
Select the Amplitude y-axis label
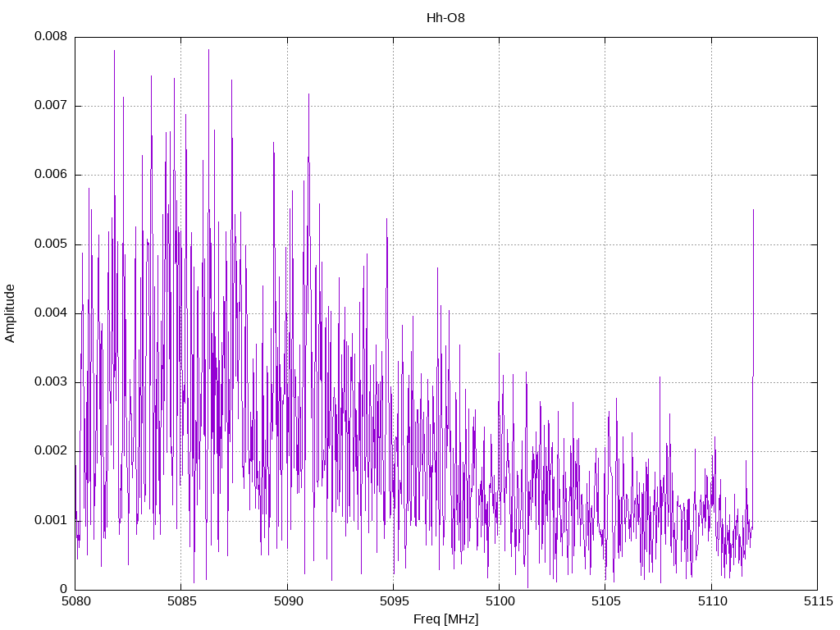[10, 313]
